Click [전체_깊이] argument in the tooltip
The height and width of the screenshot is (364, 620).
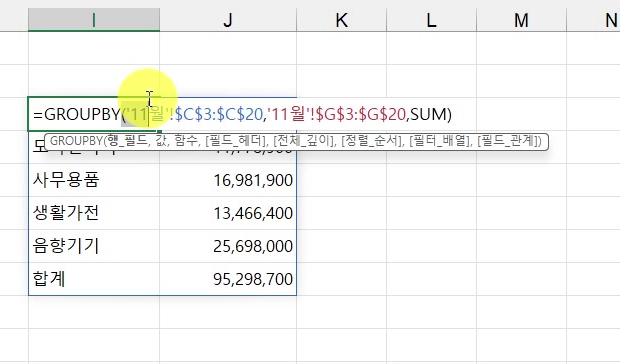tap(304, 141)
